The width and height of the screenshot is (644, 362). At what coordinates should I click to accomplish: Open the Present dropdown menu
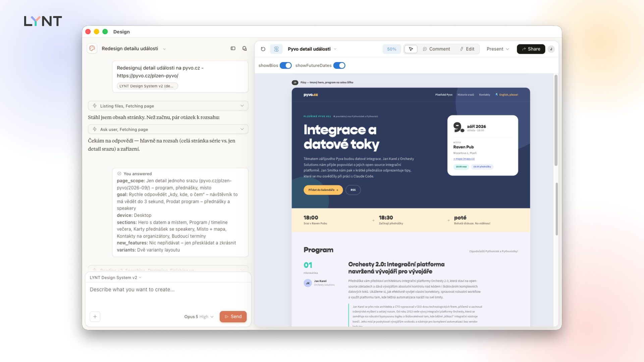tap(498, 49)
